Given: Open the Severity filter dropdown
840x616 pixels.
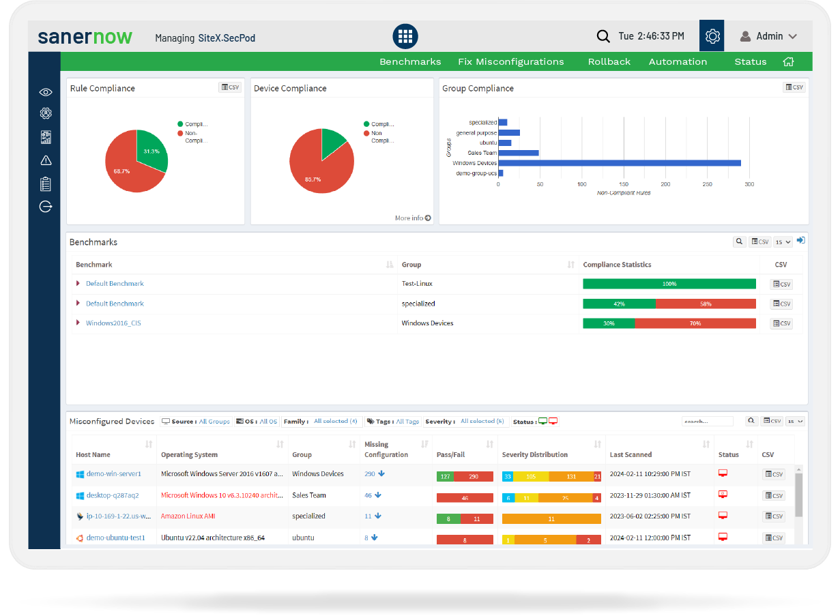Looking at the screenshot, I should [x=482, y=422].
